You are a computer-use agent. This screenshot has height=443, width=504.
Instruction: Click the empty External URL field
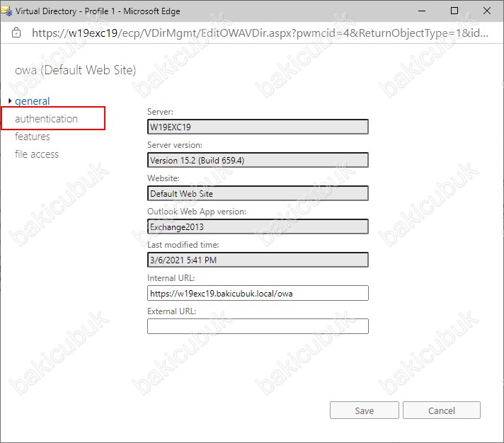pos(258,326)
